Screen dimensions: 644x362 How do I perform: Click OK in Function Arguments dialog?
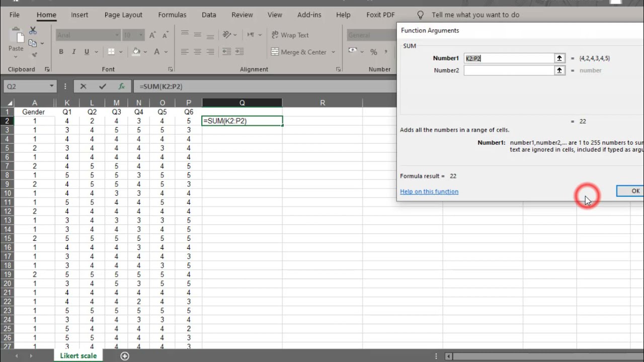(631, 191)
